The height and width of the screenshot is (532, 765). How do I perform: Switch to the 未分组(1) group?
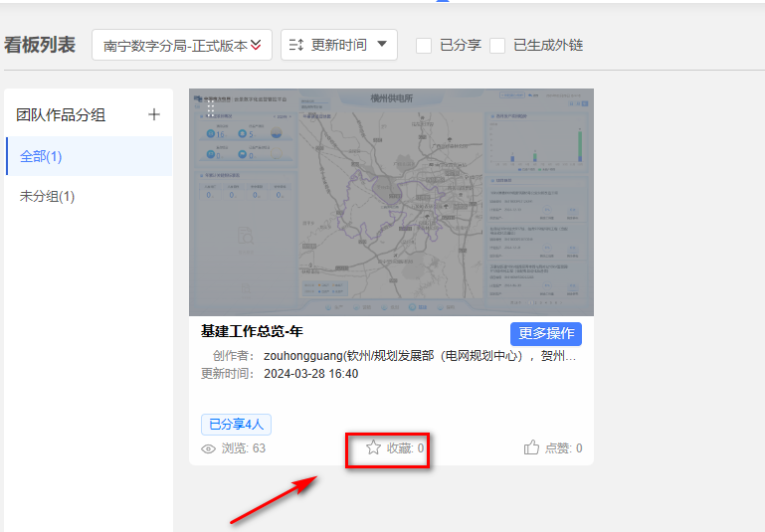click(x=47, y=196)
